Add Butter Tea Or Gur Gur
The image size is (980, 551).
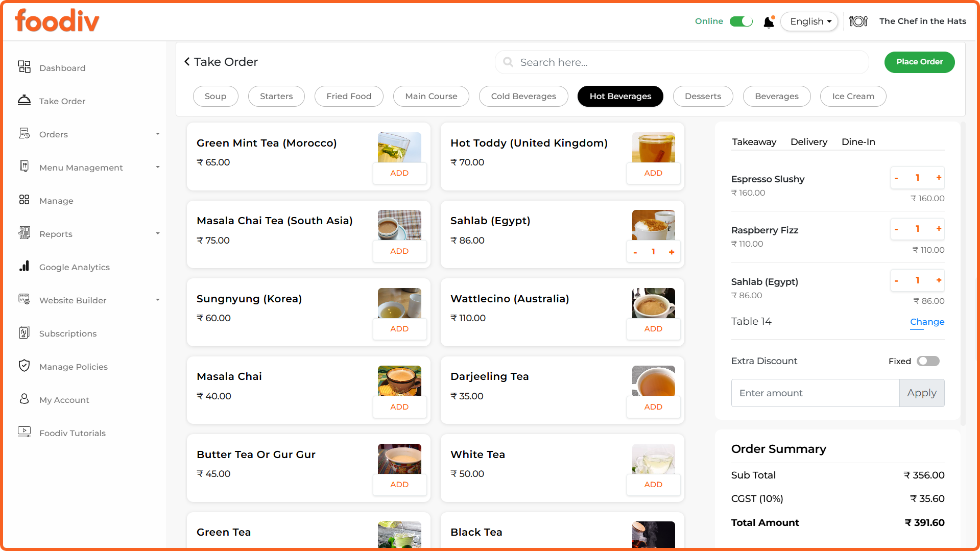tap(399, 485)
